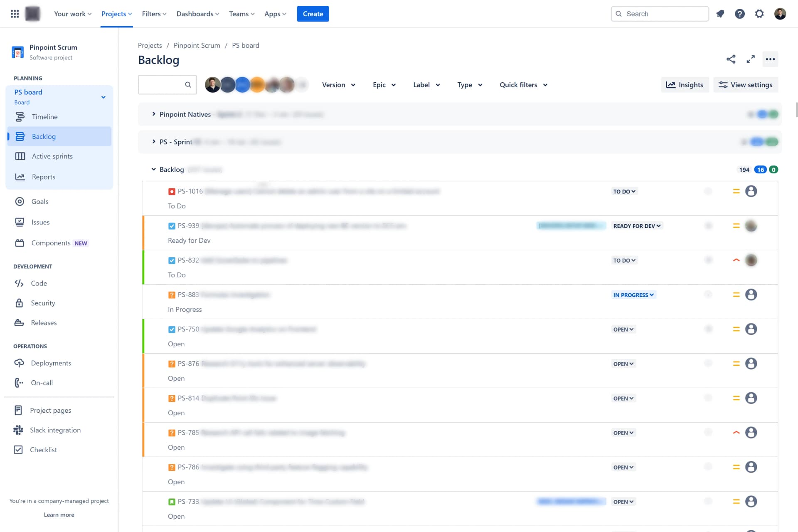Viewport: 798px width, 532px height.
Task: Open the Insights panel
Action: (x=685, y=85)
